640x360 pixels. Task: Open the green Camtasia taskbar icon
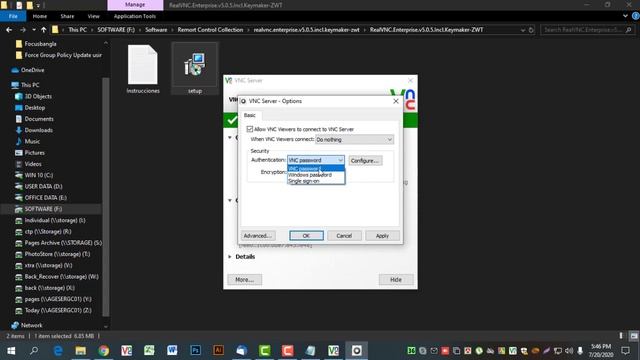tap(264, 351)
